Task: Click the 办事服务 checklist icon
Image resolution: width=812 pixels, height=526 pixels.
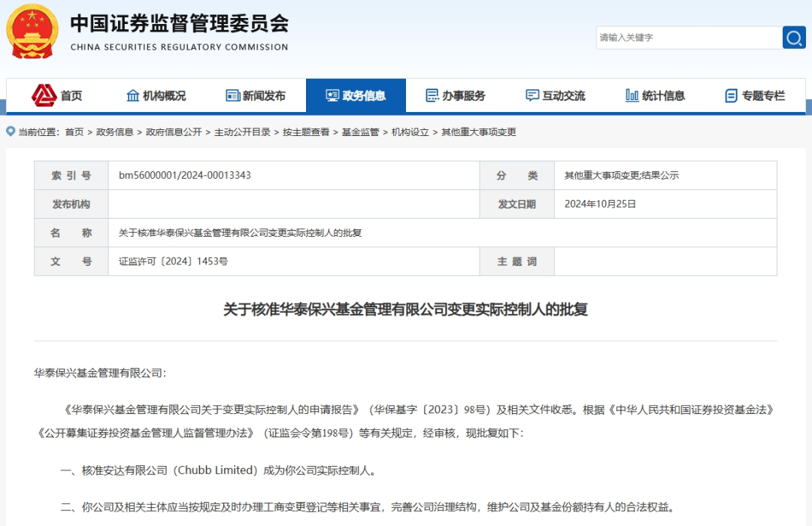Action: coord(432,95)
